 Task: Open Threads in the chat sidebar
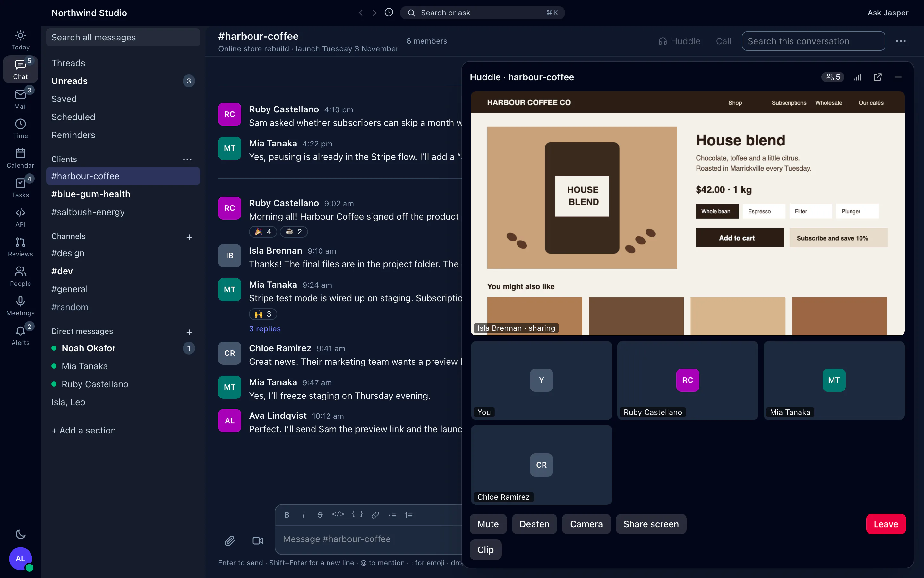point(123,63)
